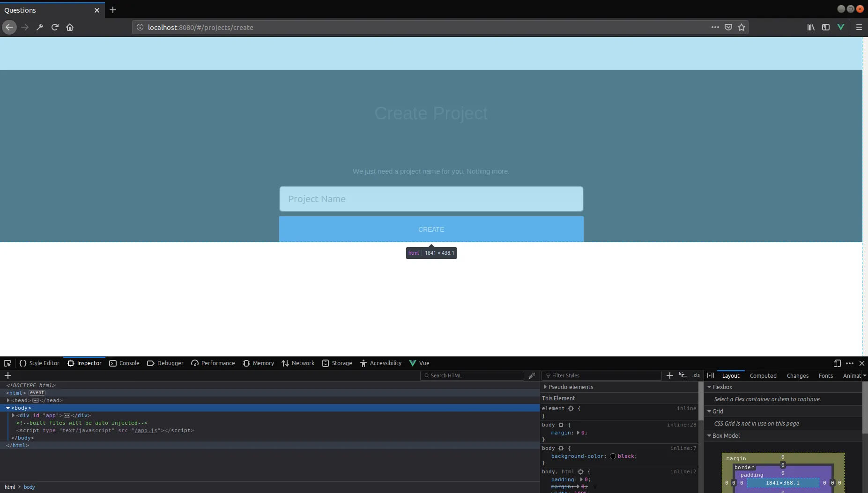The image size is (868, 493).
Task: Open the Firefox hamburger menu
Action: pyautogui.click(x=859, y=27)
